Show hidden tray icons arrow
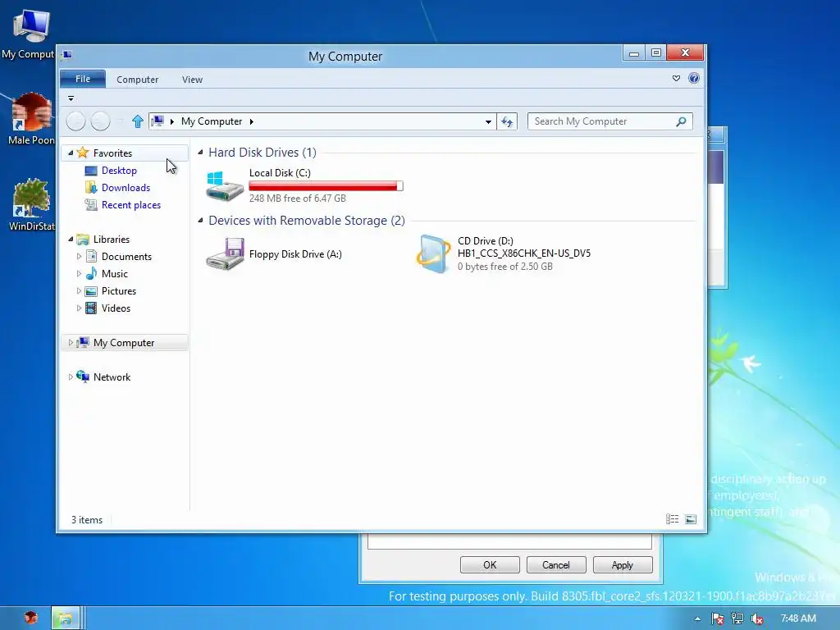 pyautogui.click(x=697, y=619)
